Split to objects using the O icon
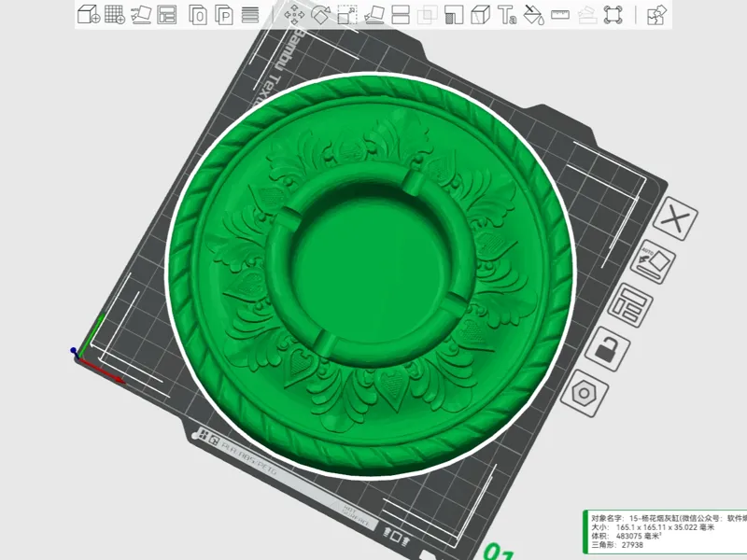The height and width of the screenshot is (560, 747). coord(198,15)
